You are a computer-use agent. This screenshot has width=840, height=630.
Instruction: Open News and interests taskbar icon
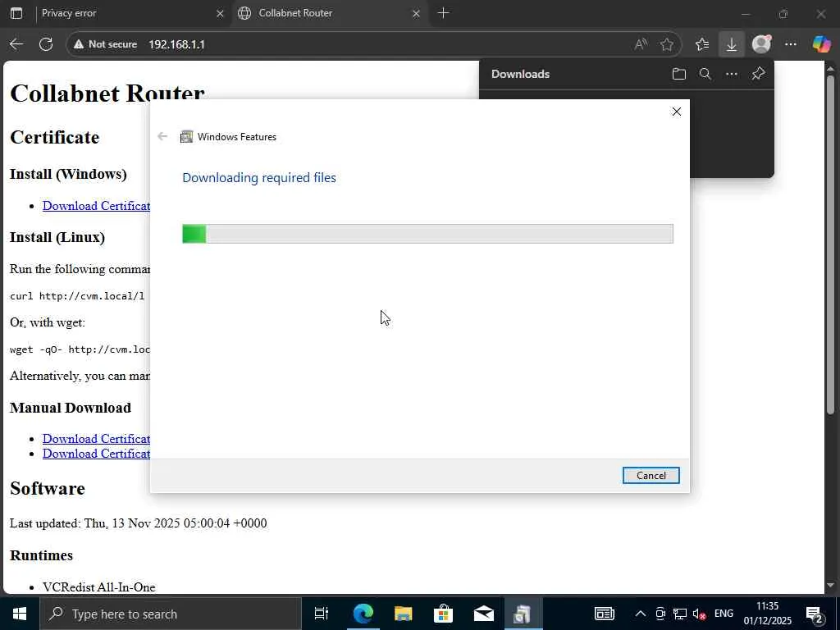pyautogui.click(x=605, y=614)
